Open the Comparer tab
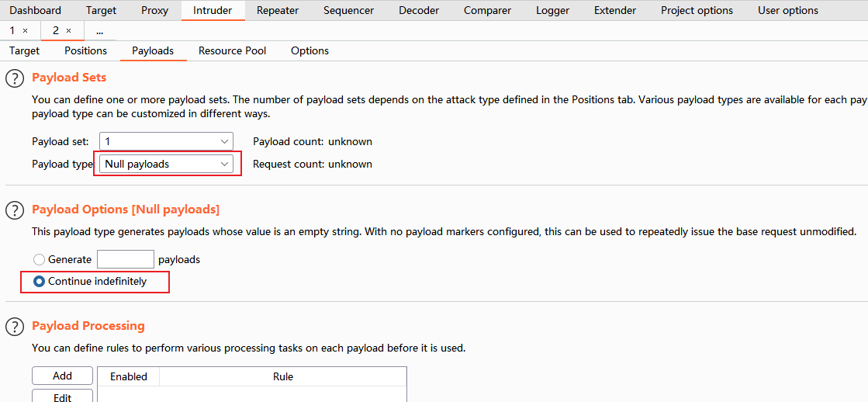This screenshot has height=402, width=868. click(x=488, y=11)
